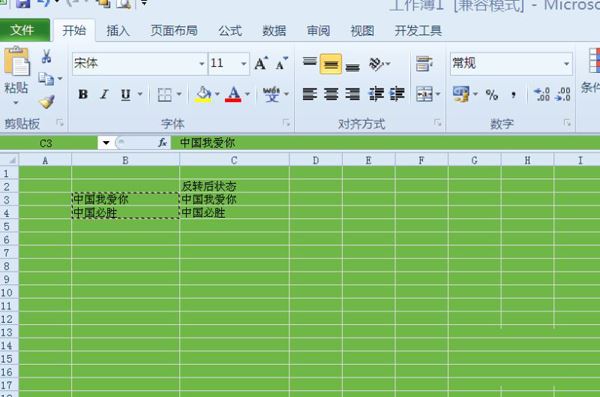Switch to the 视图 tab

pos(362,31)
